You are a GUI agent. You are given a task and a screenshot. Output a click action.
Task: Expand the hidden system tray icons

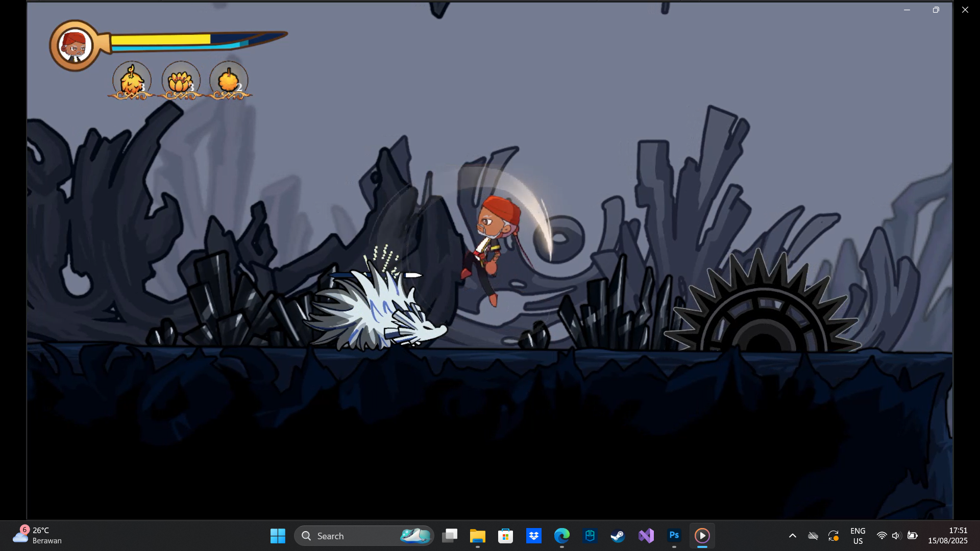point(792,536)
